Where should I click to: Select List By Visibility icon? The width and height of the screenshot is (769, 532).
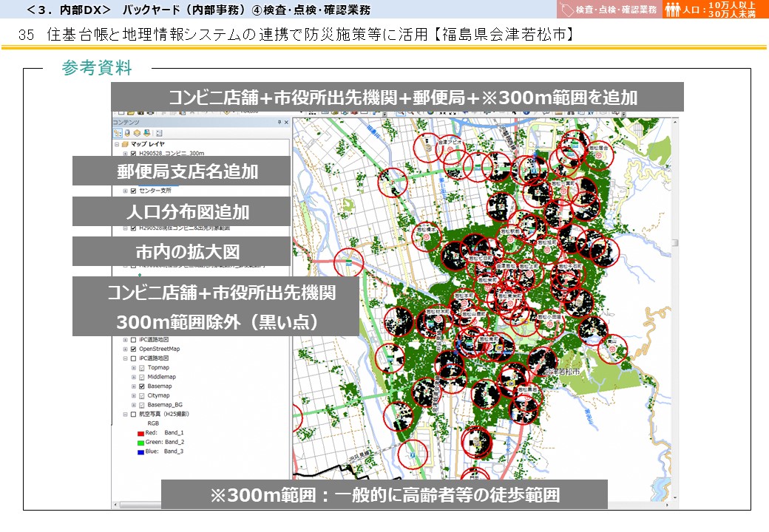point(137,133)
